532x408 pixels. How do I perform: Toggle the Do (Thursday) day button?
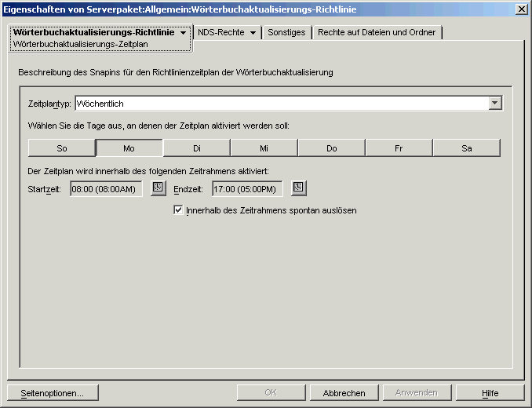tap(331, 148)
